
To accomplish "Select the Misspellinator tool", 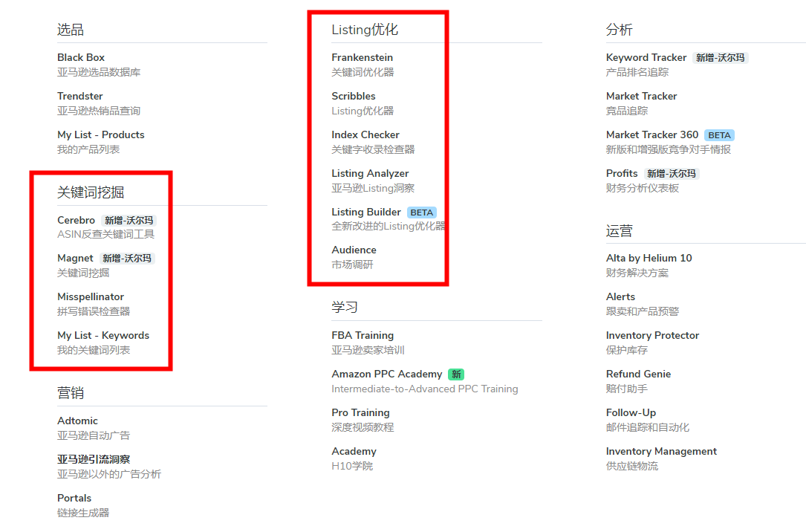I will pyautogui.click(x=91, y=297).
